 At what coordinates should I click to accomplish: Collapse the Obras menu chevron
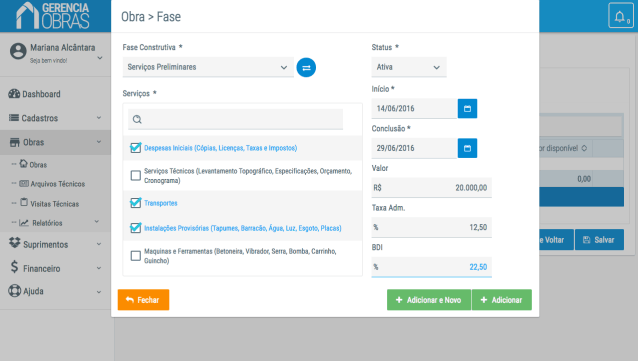point(99,142)
